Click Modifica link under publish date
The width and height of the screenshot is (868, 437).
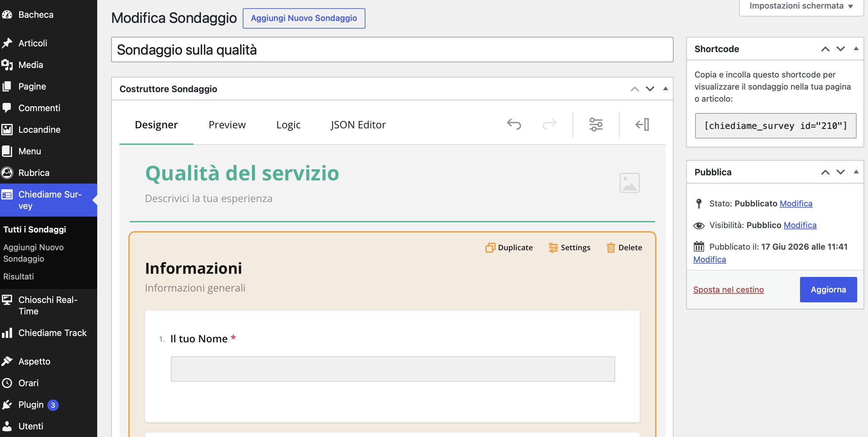coord(709,259)
